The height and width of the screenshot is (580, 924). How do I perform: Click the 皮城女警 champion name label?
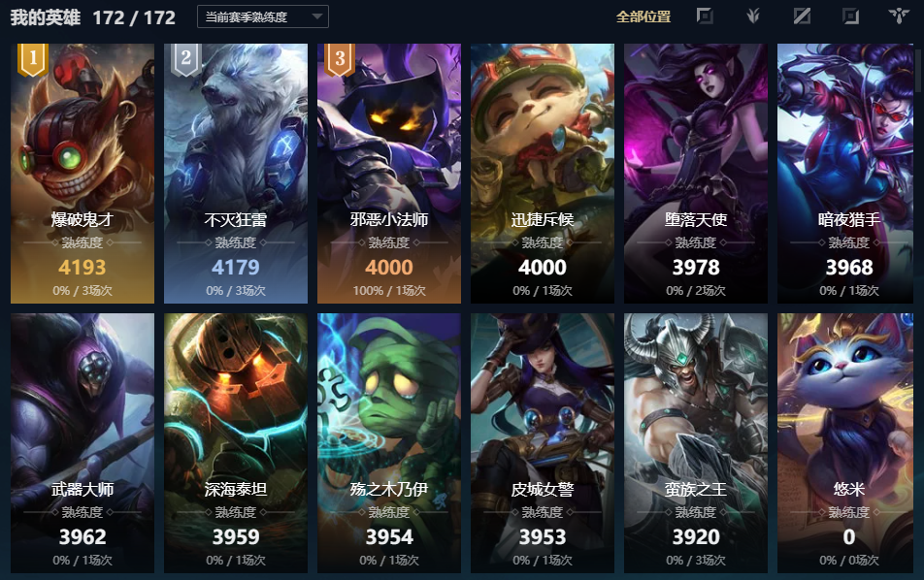point(543,490)
